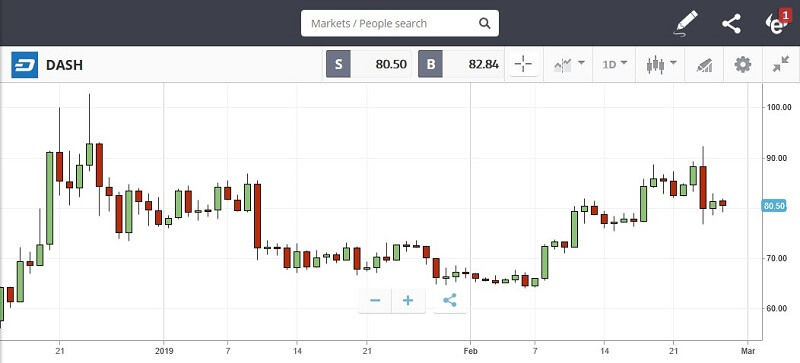This screenshot has height=363, width=800.
Task: Zoom in with the plus button
Action: pos(408,300)
